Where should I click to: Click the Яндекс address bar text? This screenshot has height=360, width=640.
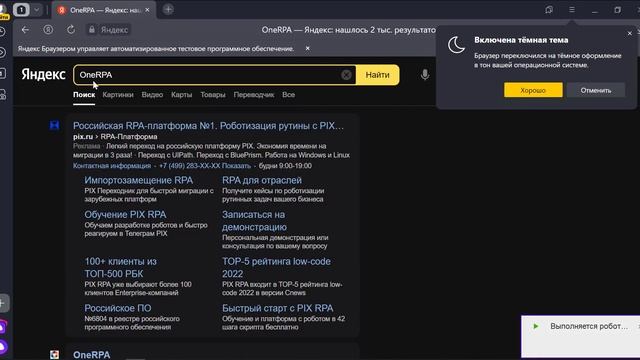[114, 30]
